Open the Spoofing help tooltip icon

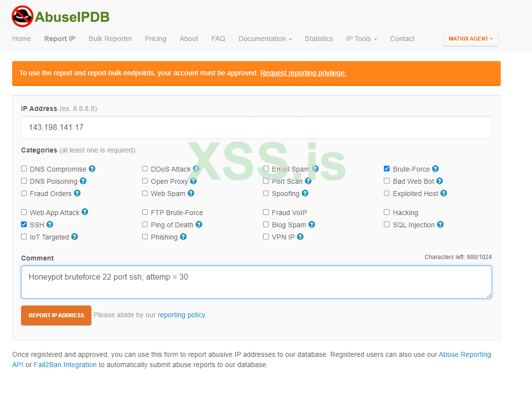coord(305,194)
